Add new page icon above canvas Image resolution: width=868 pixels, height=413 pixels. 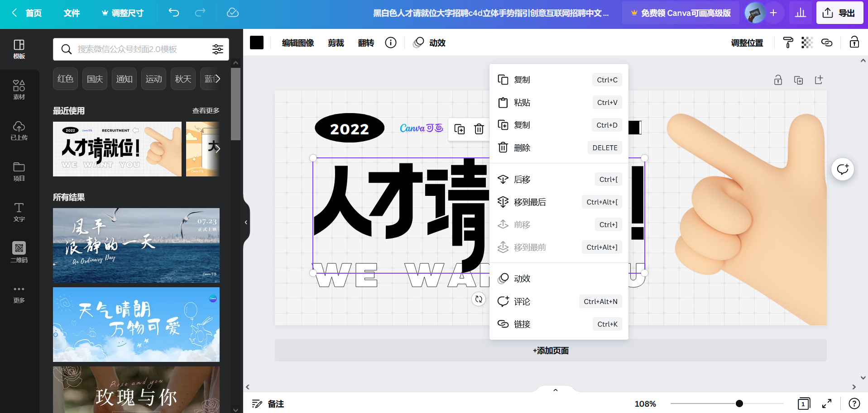coord(819,80)
